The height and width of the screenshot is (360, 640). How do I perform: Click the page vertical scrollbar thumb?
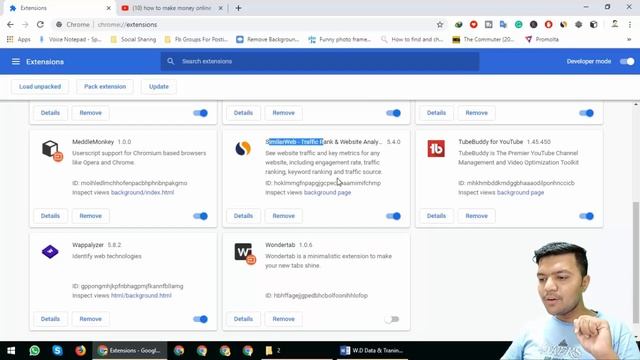click(636, 263)
